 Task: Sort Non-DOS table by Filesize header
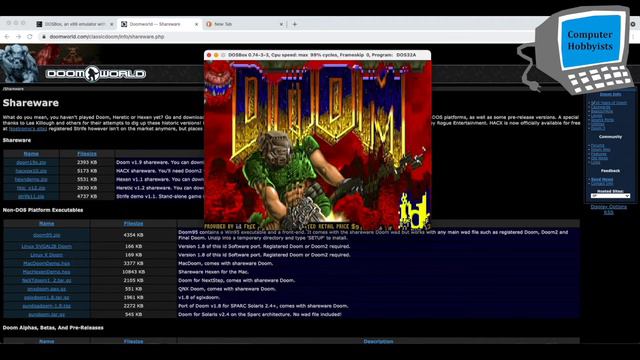pyautogui.click(x=133, y=224)
